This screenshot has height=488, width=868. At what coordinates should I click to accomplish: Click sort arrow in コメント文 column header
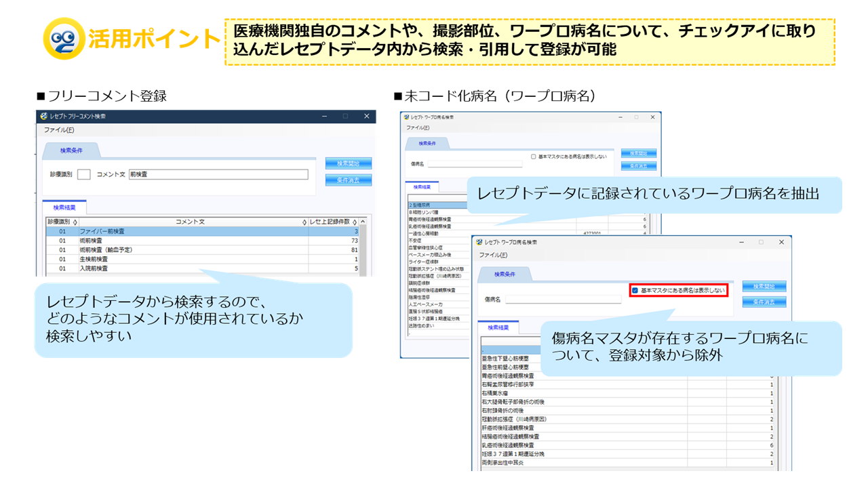[x=304, y=222]
